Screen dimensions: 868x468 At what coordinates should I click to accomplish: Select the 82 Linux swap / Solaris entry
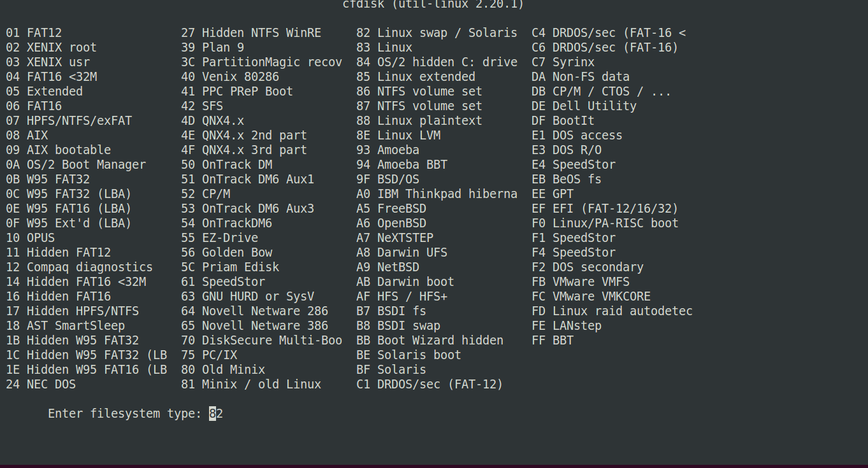pos(437,33)
